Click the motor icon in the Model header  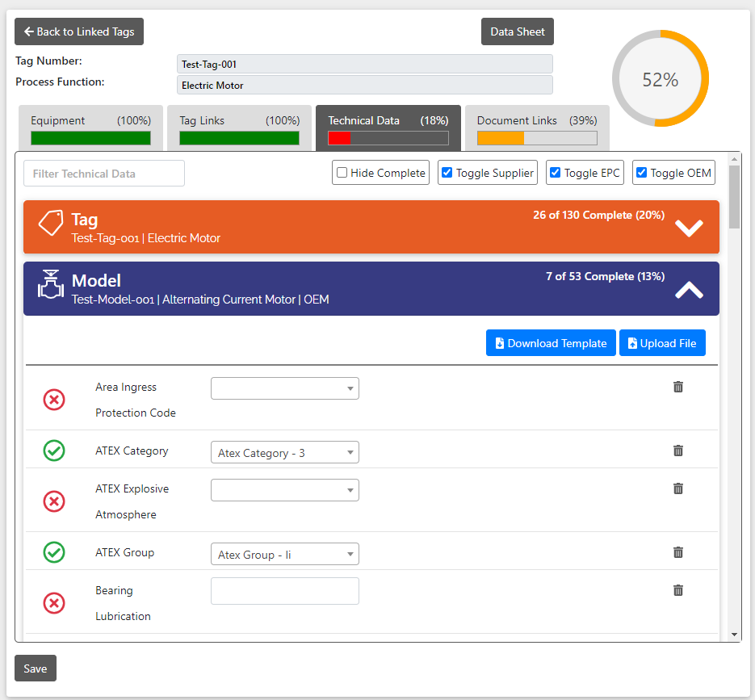point(51,284)
